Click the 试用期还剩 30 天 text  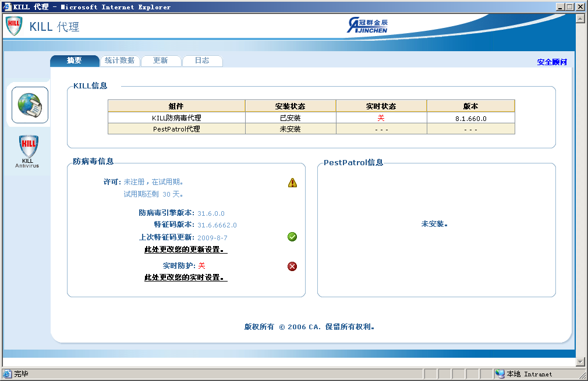coord(153,194)
